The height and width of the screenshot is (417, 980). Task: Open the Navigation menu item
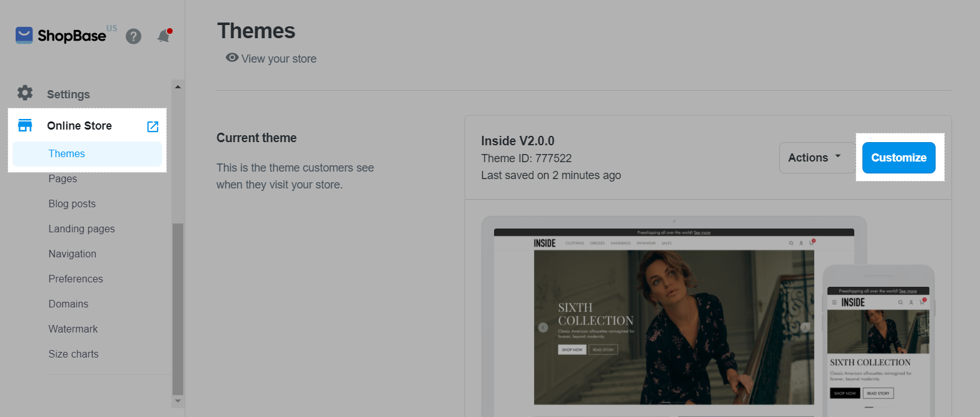point(73,254)
